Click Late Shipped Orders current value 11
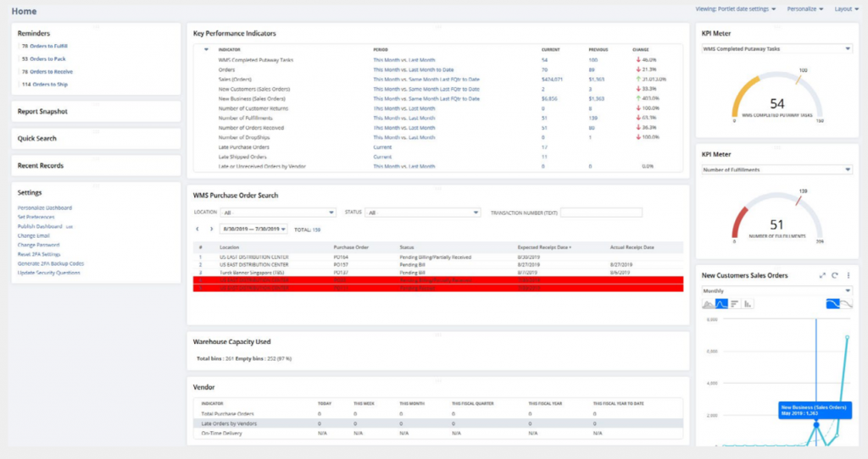Image resolution: width=868 pixels, height=459 pixels. pos(545,157)
